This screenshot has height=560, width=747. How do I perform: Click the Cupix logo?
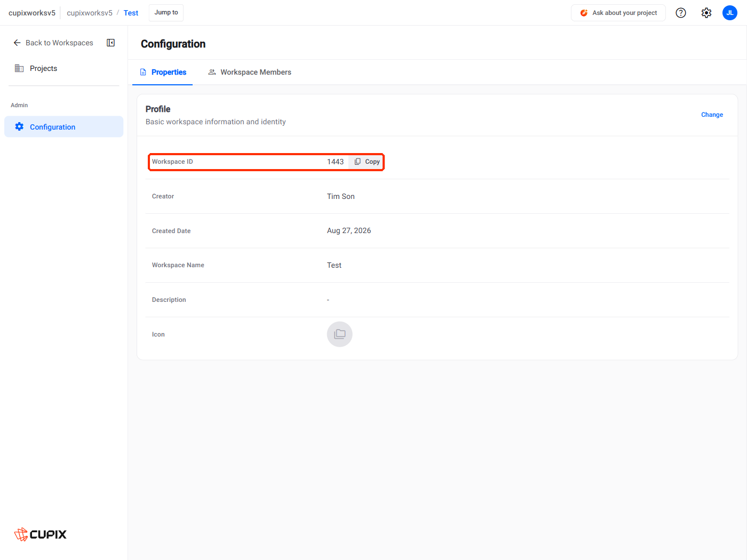41,534
